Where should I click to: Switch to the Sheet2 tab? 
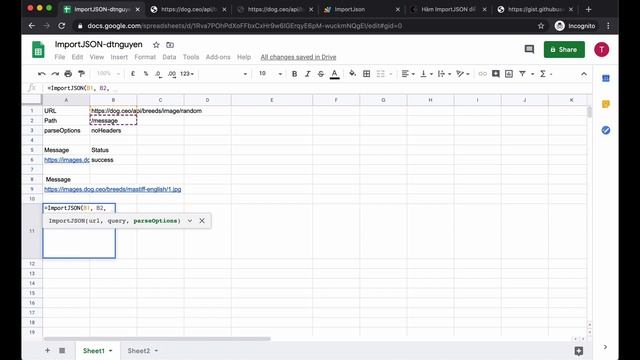[139, 351]
